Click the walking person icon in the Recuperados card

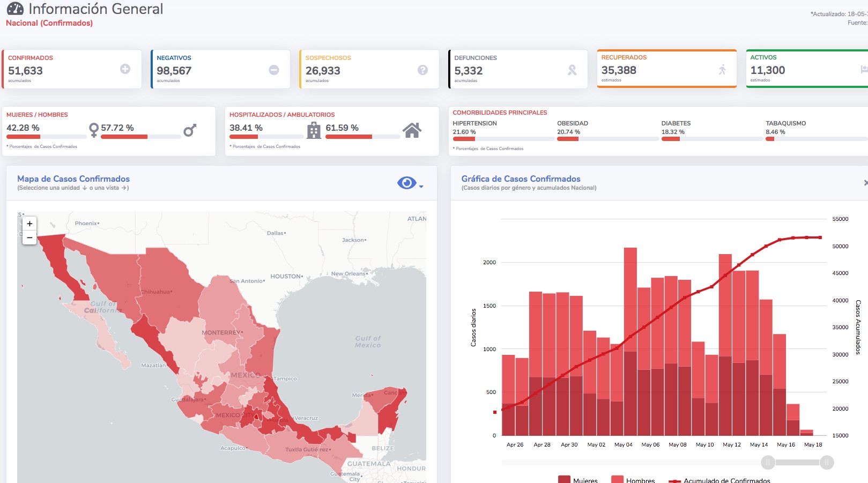click(x=722, y=69)
